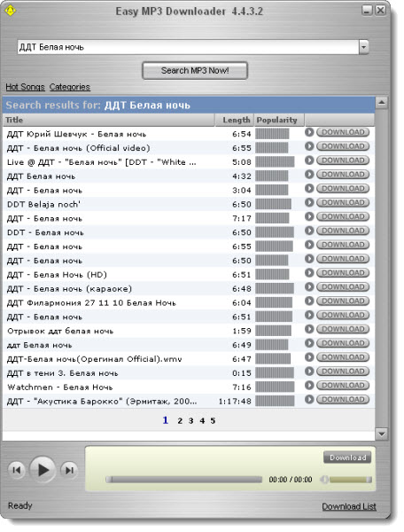Open the search history dropdown arrow
This screenshot has height=532, width=404.
coord(363,47)
